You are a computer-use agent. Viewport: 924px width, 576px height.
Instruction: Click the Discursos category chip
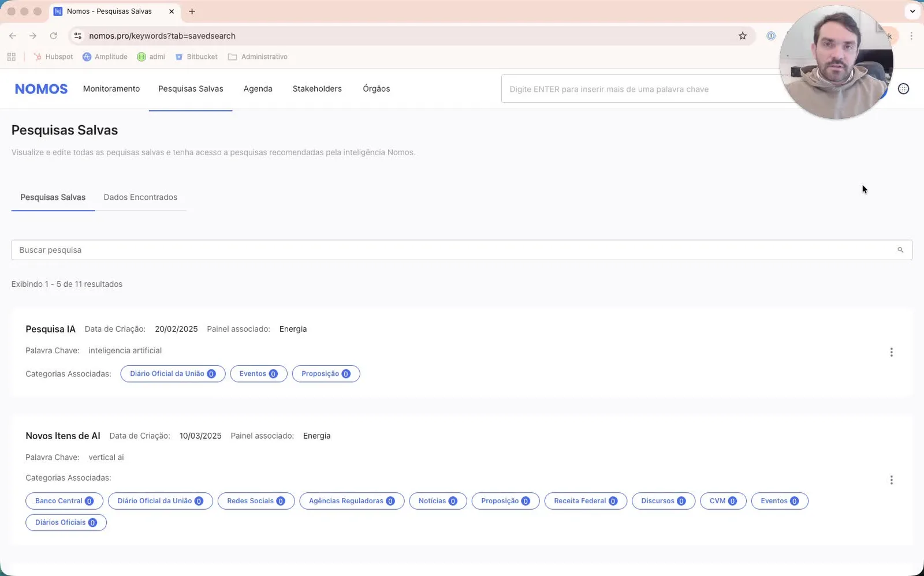tap(664, 501)
